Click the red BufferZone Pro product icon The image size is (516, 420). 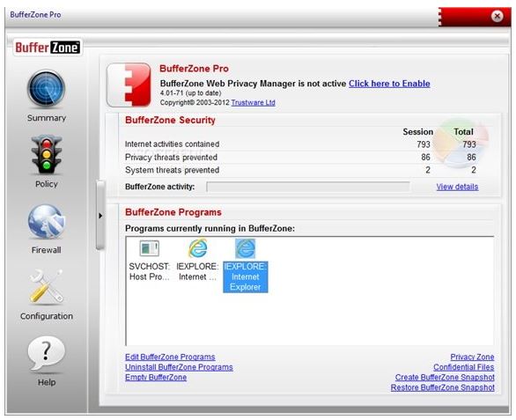click(x=129, y=85)
